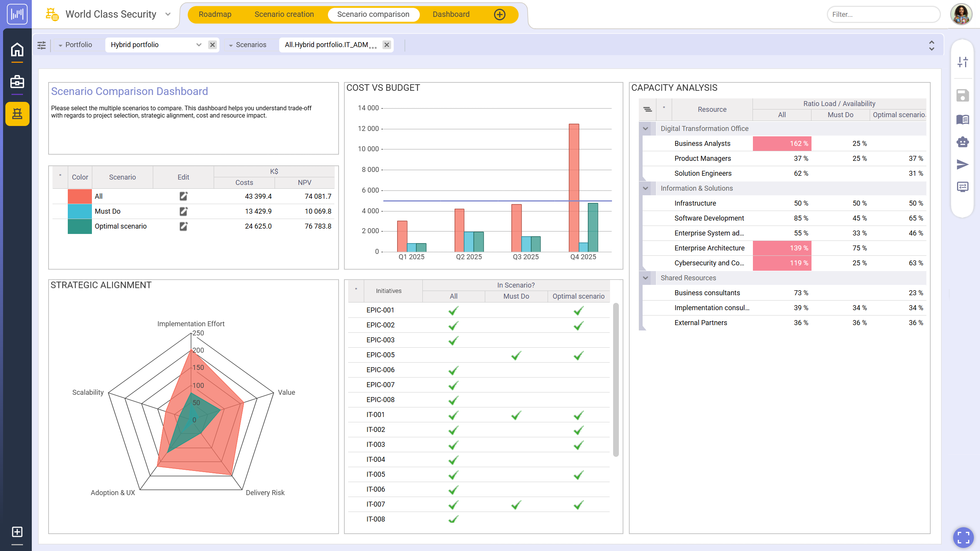Open the Roadmap tab
Screen dimensions: 980x551
coord(215,15)
